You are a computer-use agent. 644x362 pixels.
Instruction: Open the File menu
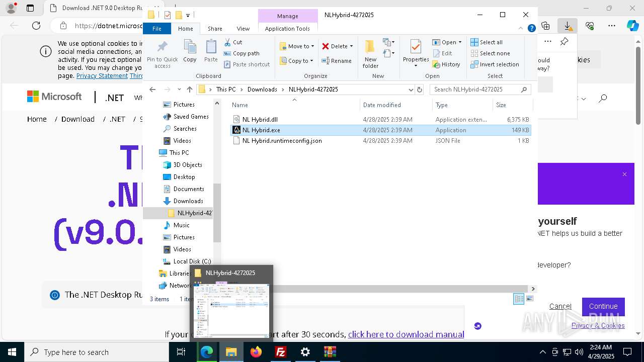click(157, 29)
